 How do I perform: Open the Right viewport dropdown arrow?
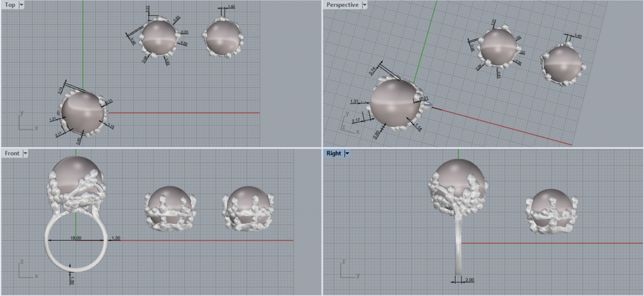coord(347,153)
